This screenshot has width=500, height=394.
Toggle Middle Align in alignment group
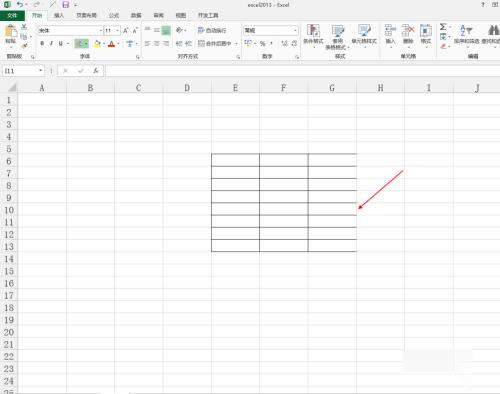pyautogui.click(x=156, y=30)
